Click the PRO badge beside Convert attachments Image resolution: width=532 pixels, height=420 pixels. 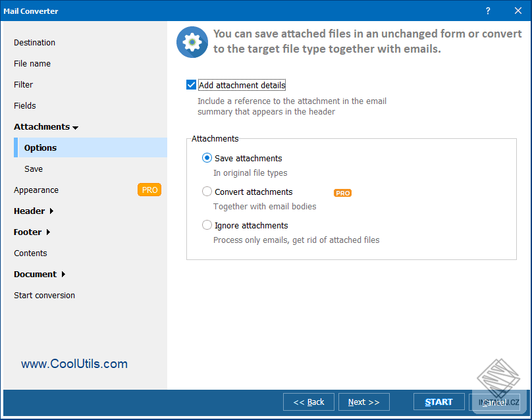342,193
